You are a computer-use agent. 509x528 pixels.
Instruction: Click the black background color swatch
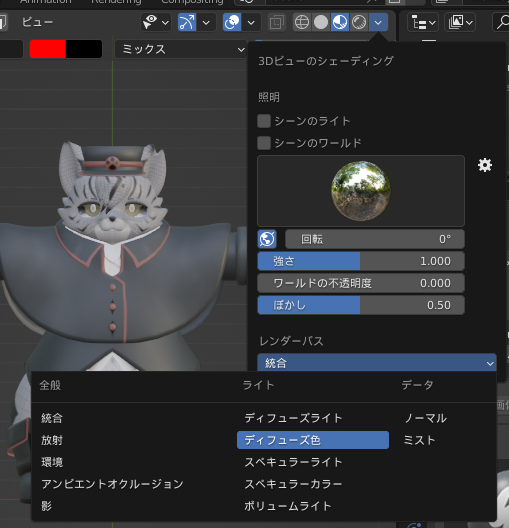(x=84, y=49)
